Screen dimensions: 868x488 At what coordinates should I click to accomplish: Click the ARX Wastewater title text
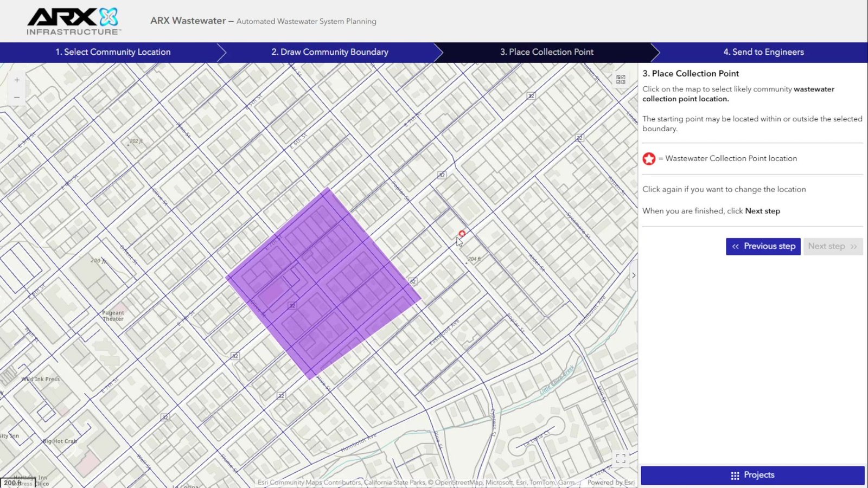[188, 21]
